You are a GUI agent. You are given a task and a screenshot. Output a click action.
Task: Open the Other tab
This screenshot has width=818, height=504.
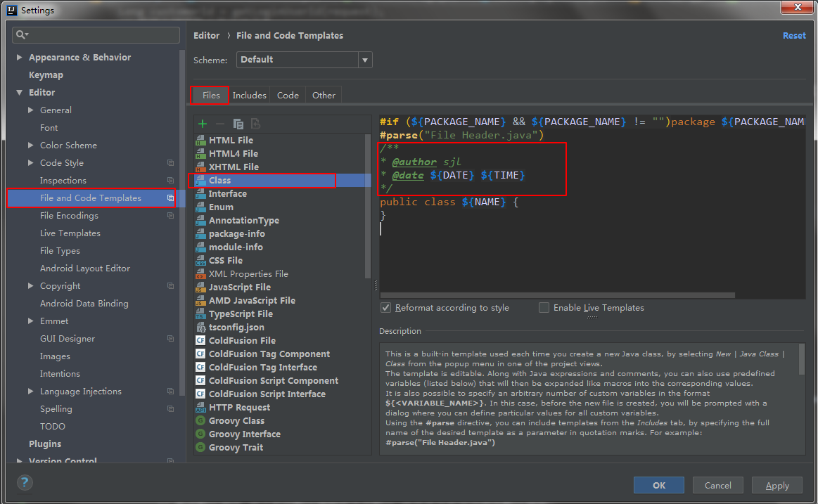coord(324,96)
